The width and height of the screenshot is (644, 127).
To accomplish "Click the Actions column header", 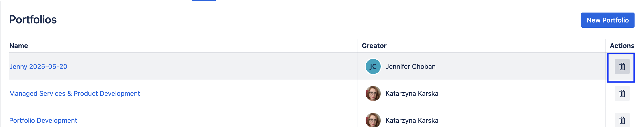I will (x=622, y=46).
